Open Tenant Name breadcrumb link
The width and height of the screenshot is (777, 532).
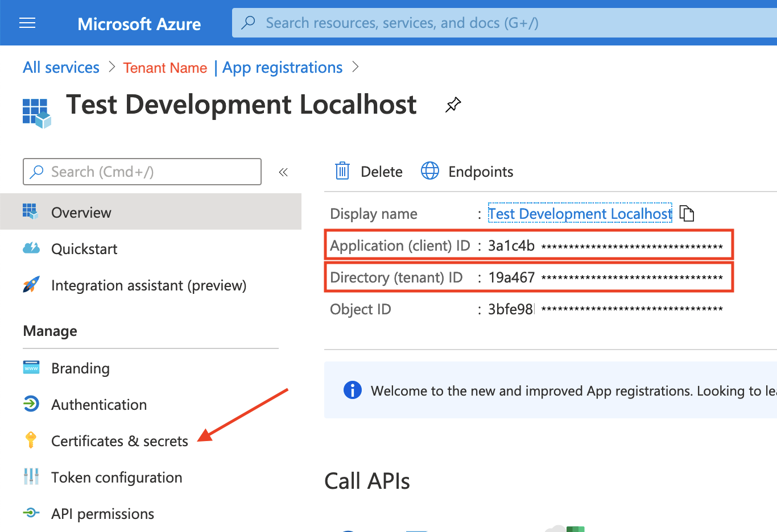(165, 68)
